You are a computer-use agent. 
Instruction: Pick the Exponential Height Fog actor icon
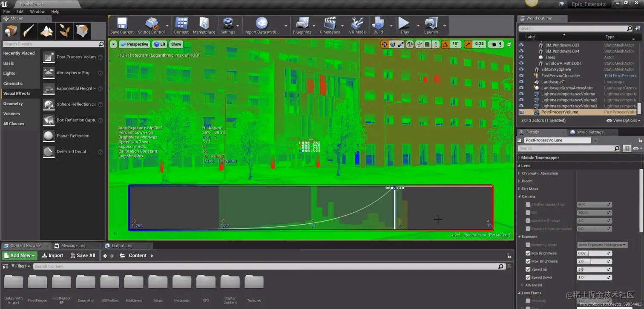(x=49, y=89)
